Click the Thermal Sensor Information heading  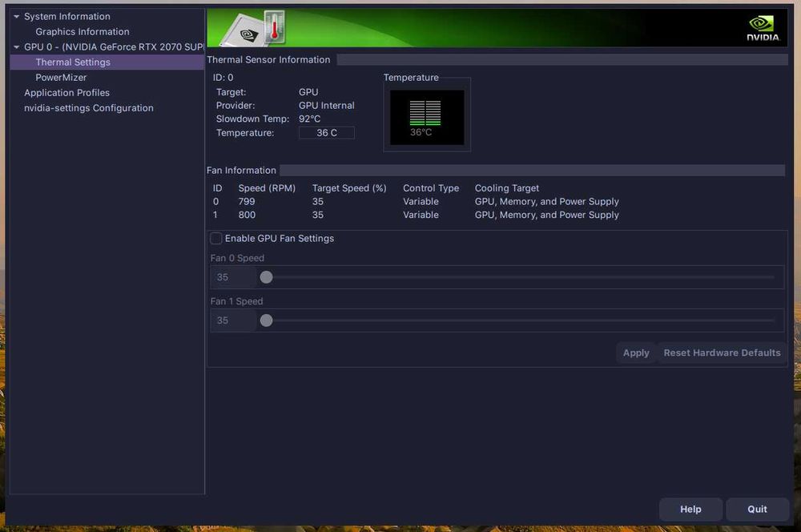click(x=268, y=60)
